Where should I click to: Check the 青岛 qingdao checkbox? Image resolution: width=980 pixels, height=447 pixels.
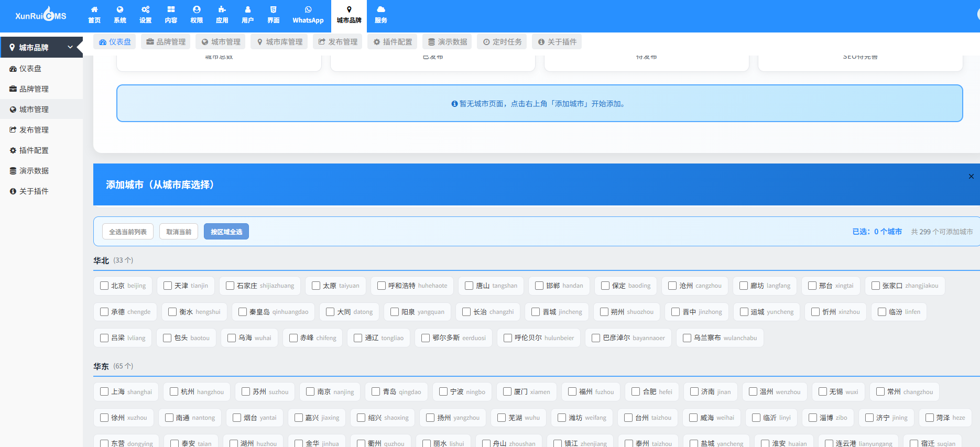click(376, 391)
